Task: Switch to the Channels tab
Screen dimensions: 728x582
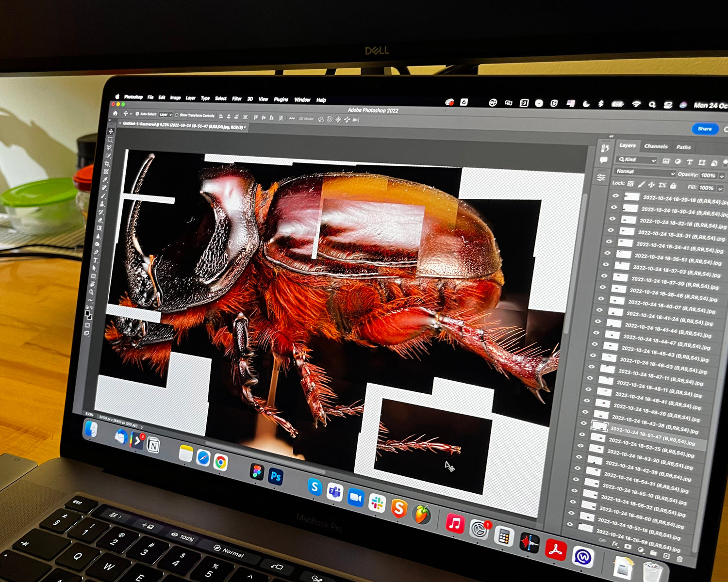Action: tap(656, 146)
